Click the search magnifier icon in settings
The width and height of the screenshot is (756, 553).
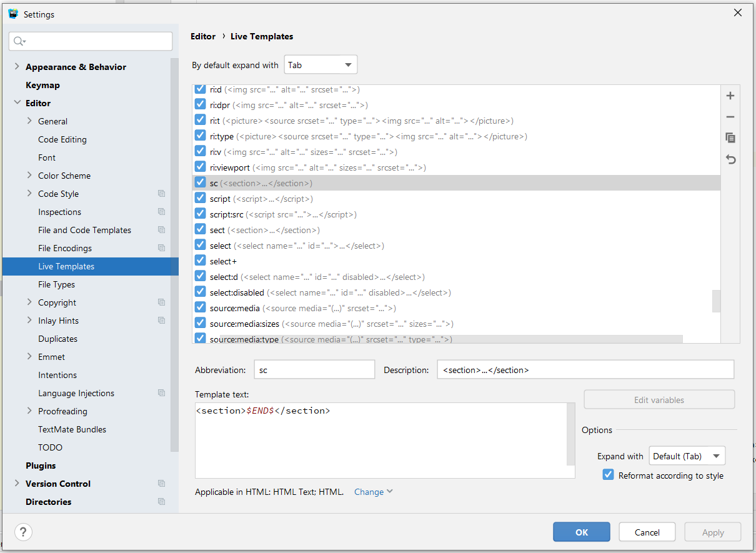tap(19, 41)
